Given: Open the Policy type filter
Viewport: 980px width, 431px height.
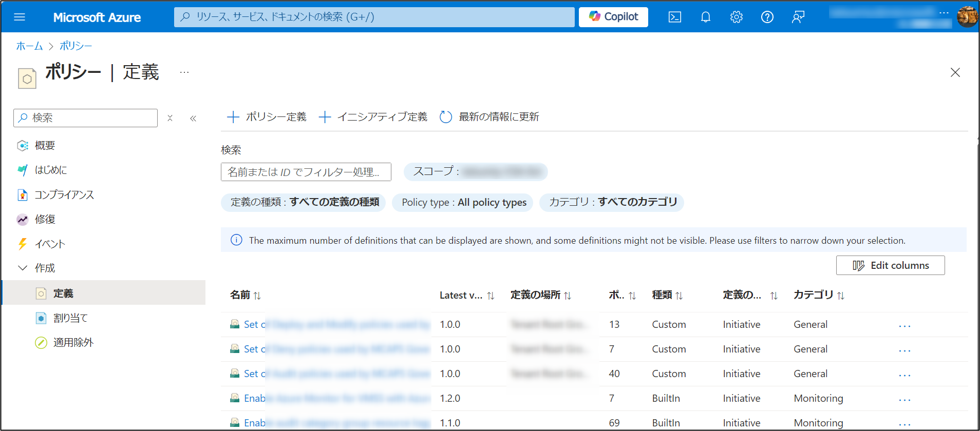Looking at the screenshot, I should point(463,202).
